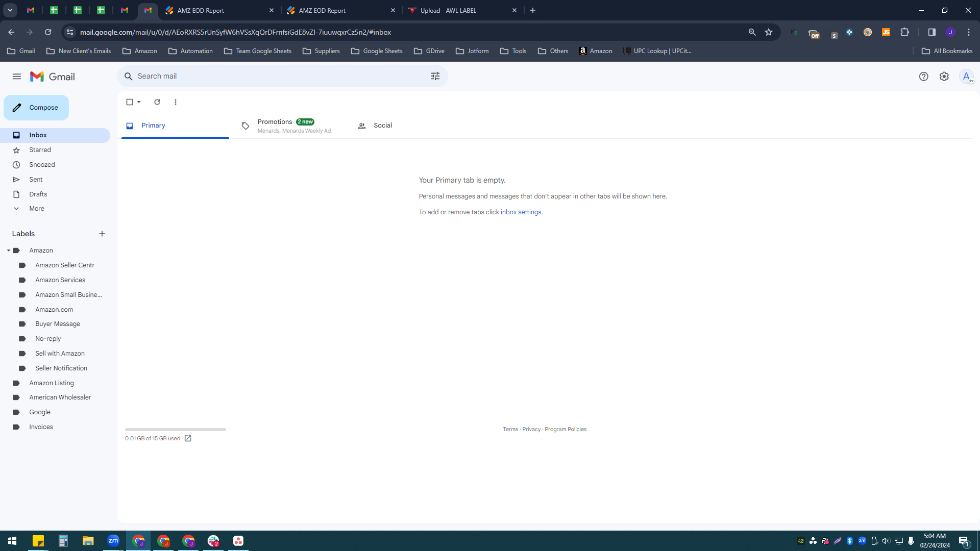
Task: Open All Bookmarks folder
Action: point(947,51)
